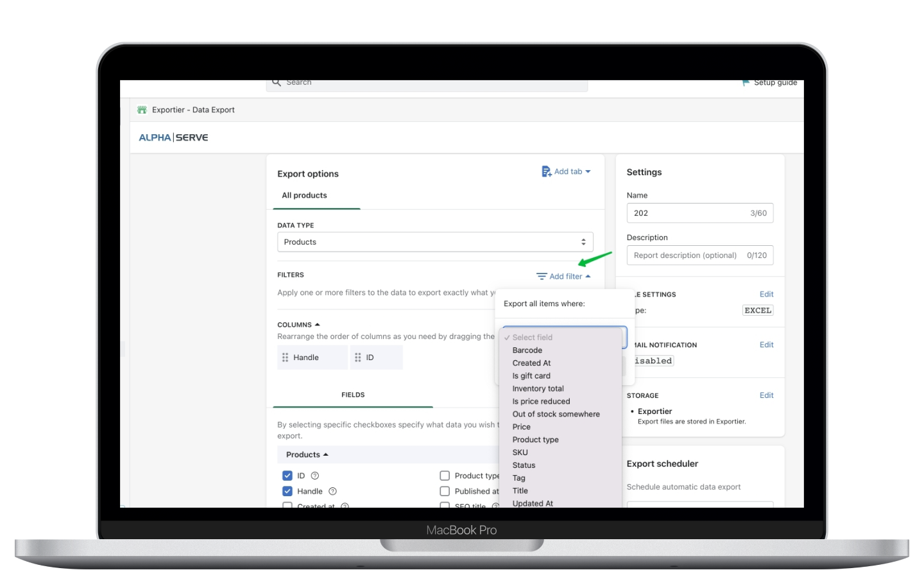Screen dimensions: 924x588
Task: Uncheck the ID field checkbox
Action: tap(287, 476)
